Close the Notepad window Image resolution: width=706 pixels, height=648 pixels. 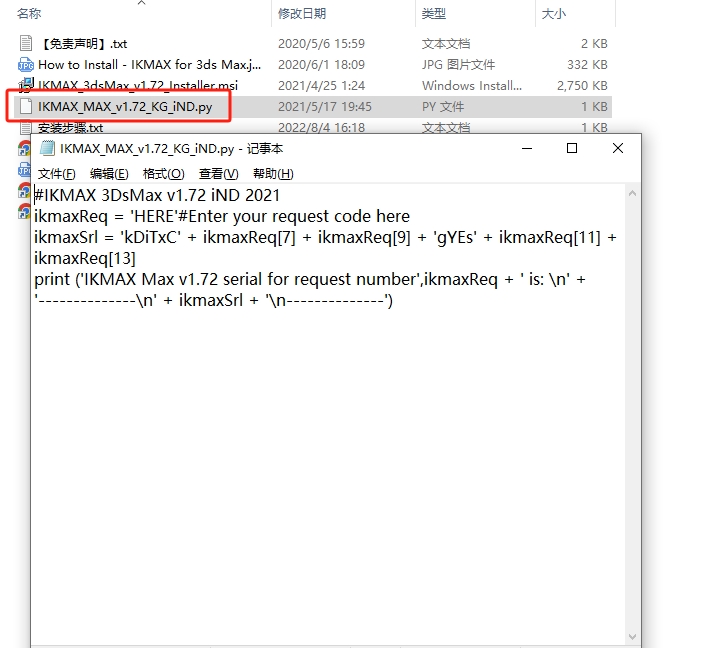pyautogui.click(x=618, y=148)
